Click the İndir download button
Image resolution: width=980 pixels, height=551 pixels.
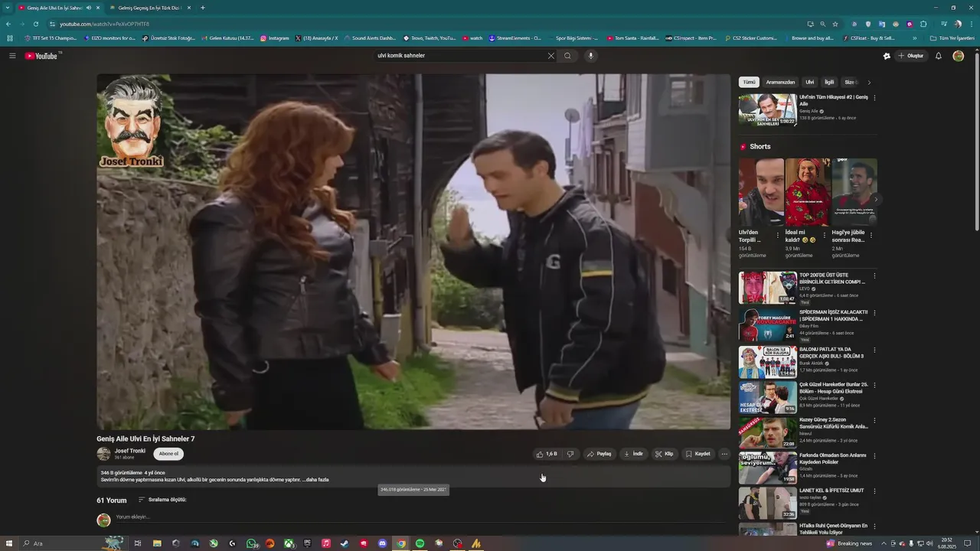point(632,454)
